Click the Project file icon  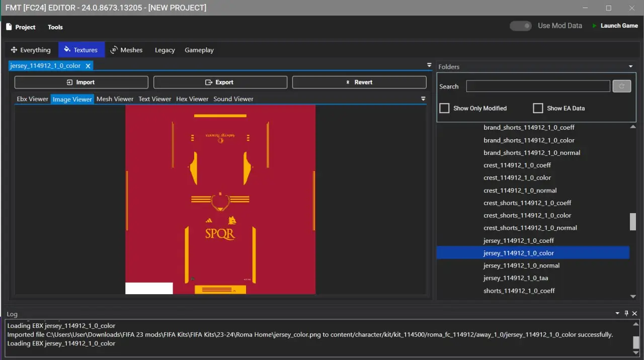(9, 27)
